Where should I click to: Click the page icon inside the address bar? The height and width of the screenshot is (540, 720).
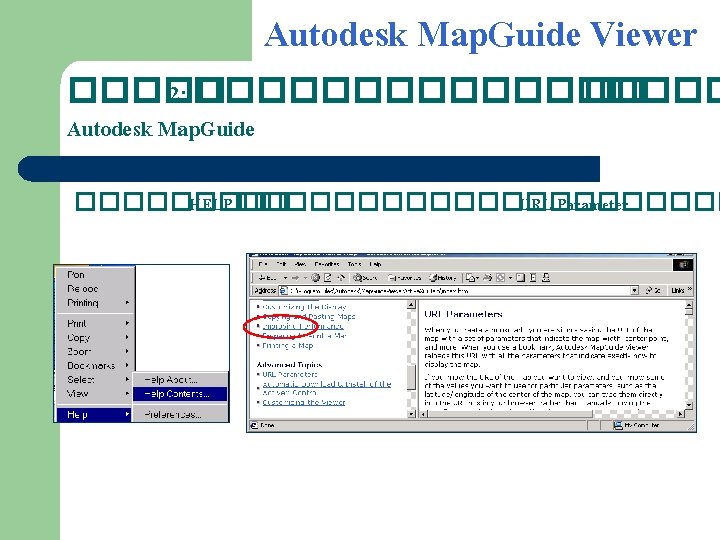click(283, 290)
